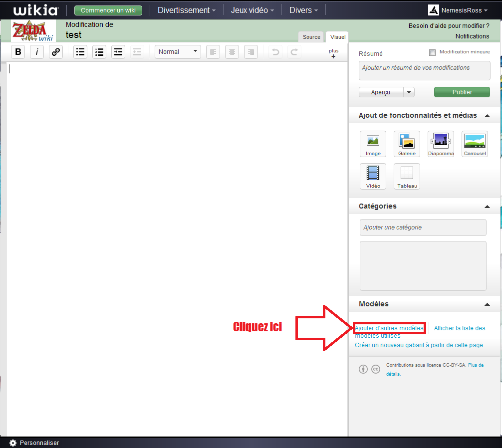Switch to the Source editing tab
This screenshot has width=502, height=448.
(311, 37)
